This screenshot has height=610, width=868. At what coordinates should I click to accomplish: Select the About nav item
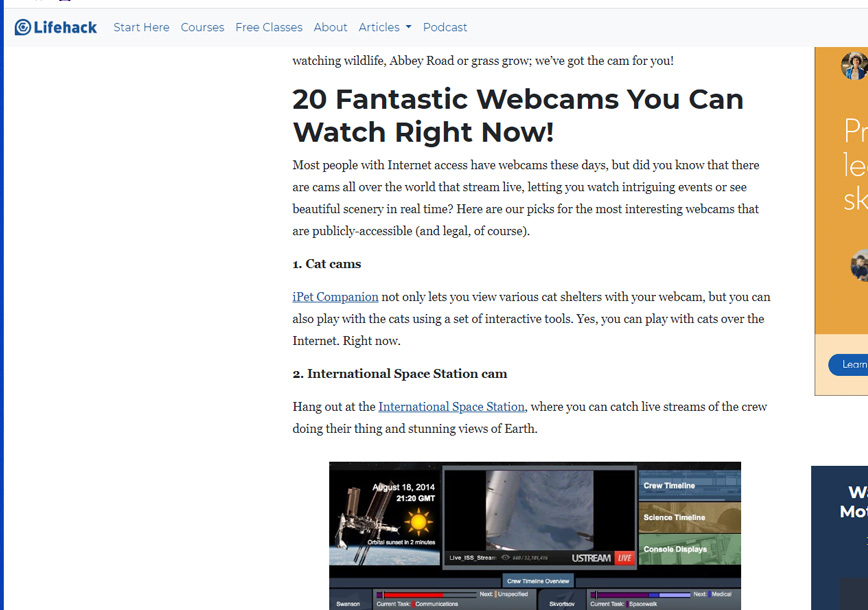point(330,27)
